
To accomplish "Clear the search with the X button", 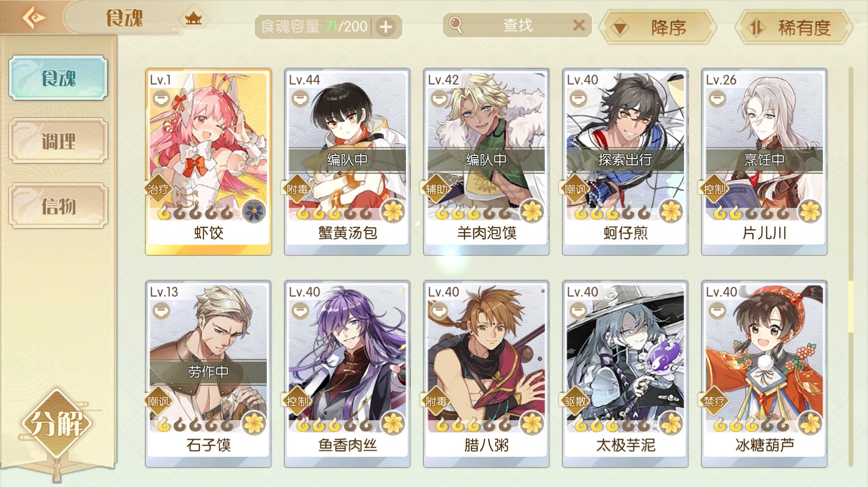I will (x=579, y=25).
